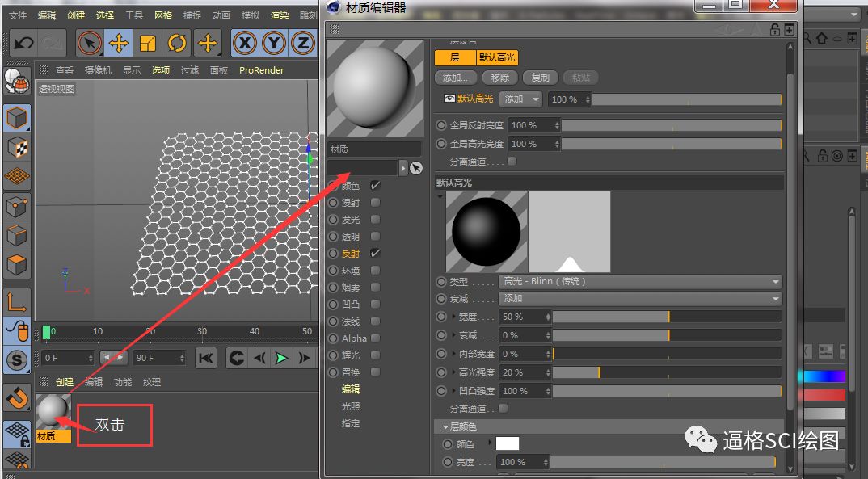868x479 pixels.
Task: Select the 默认高光 layer tab
Action: click(x=497, y=57)
